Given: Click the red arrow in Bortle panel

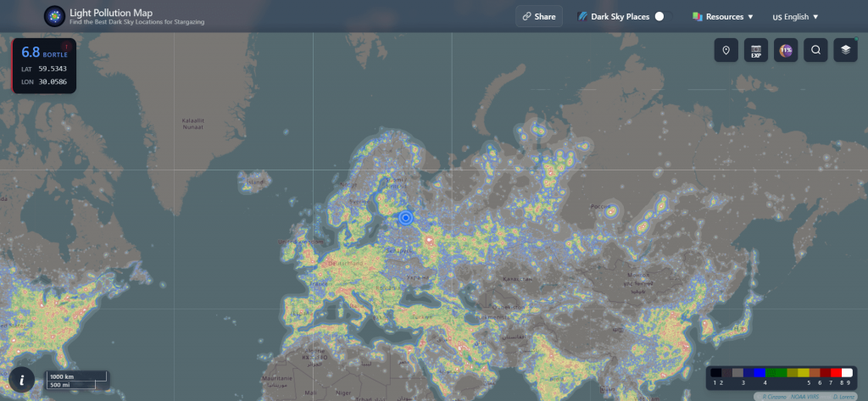Looking at the screenshot, I should coord(65,46).
